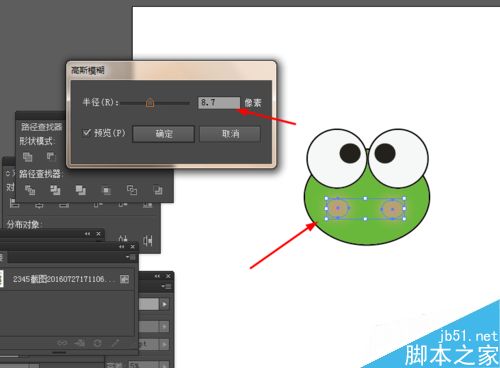Viewport: 500px width, 368px height.
Task: Click bottom-right handle of the selection box
Action: point(404,219)
